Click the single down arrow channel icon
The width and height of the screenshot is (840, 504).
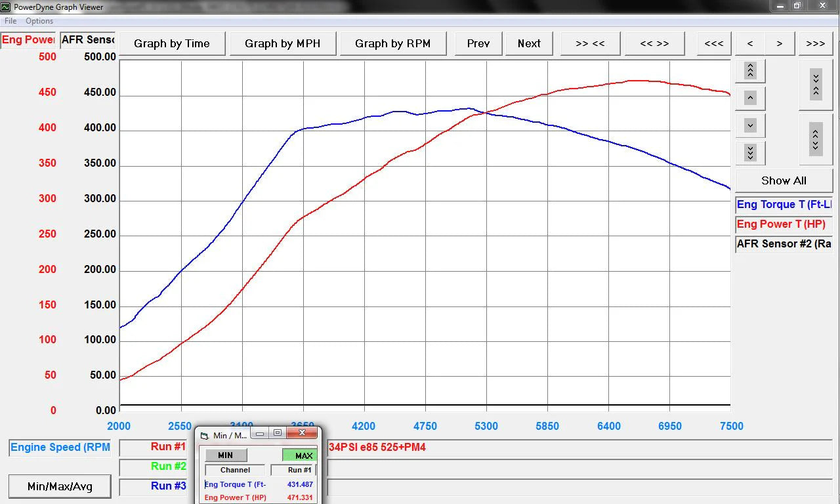tap(749, 125)
